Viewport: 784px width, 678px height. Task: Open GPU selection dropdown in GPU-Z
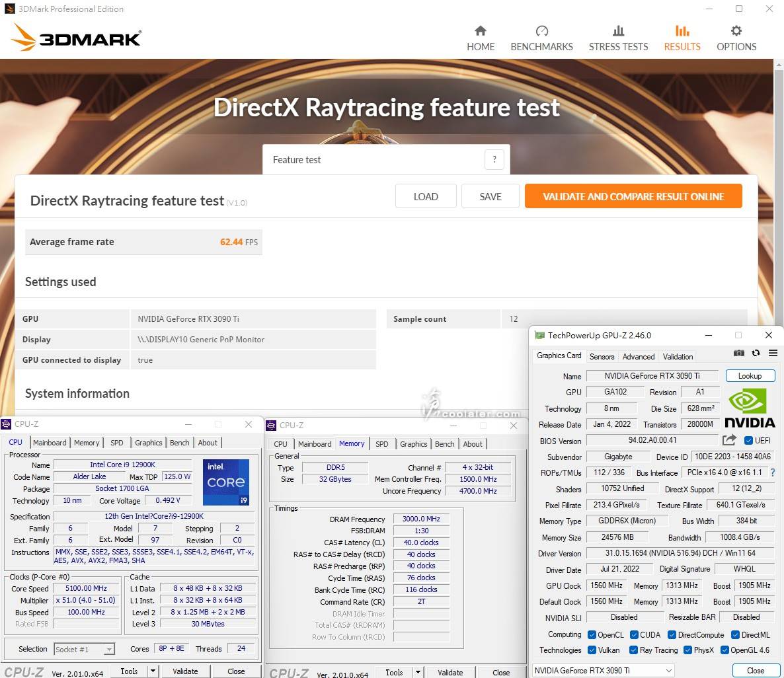coord(603,671)
